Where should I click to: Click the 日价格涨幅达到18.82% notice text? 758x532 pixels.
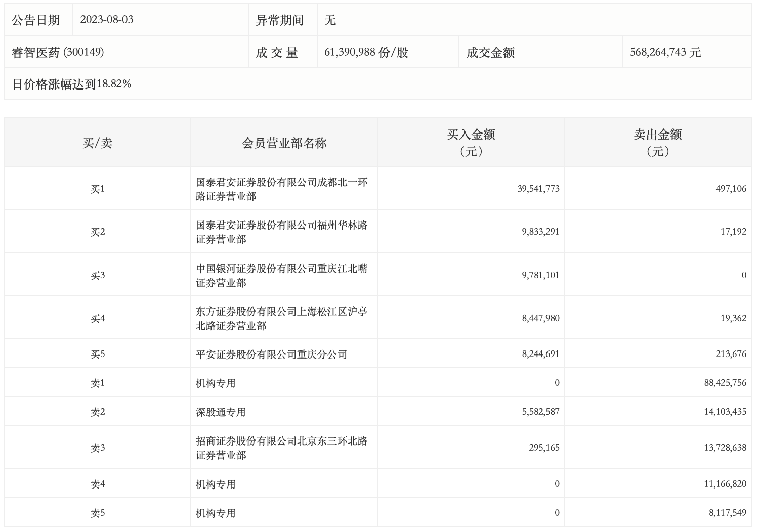coord(71,84)
